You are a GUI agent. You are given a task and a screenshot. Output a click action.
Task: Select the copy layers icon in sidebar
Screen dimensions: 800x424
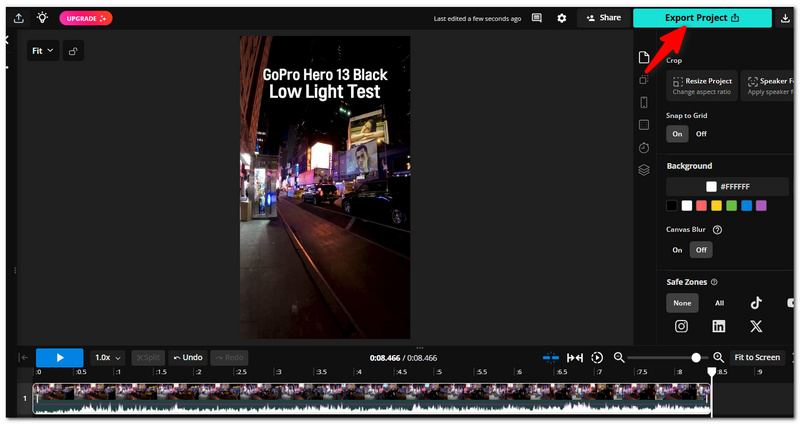(644, 80)
